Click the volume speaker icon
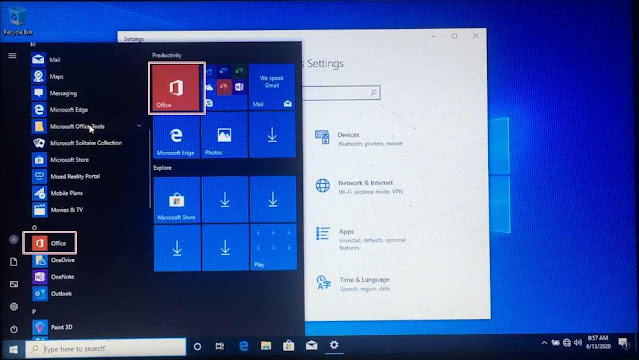 point(578,342)
